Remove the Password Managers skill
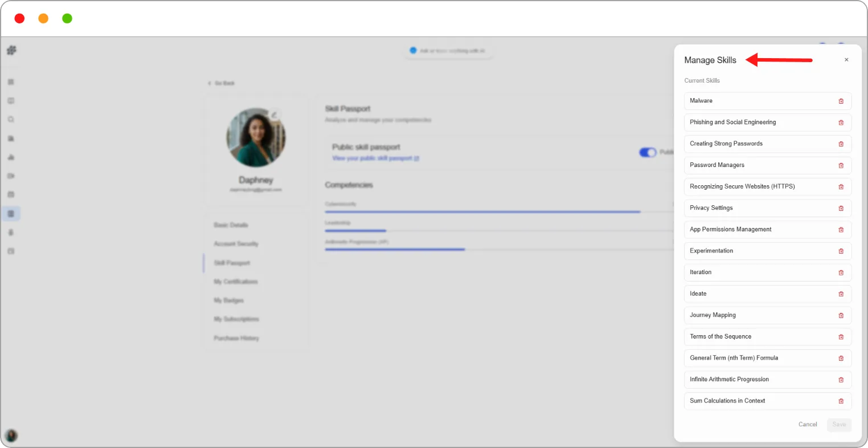The image size is (868, 448). 841,165
